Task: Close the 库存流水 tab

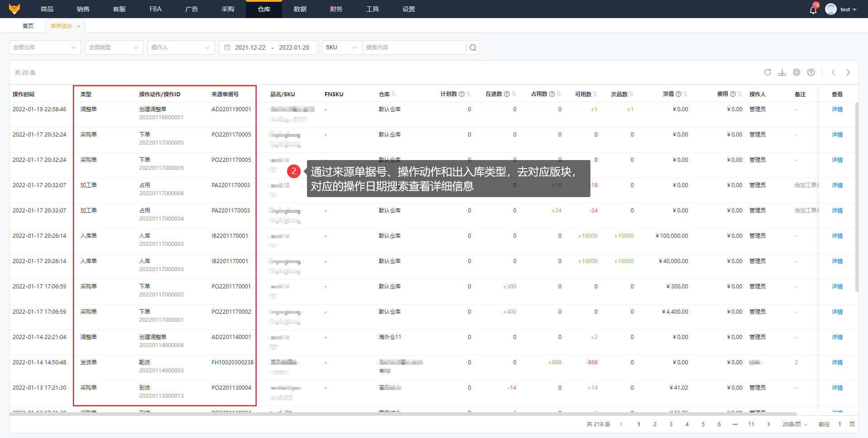Action: tap(79, 26)
